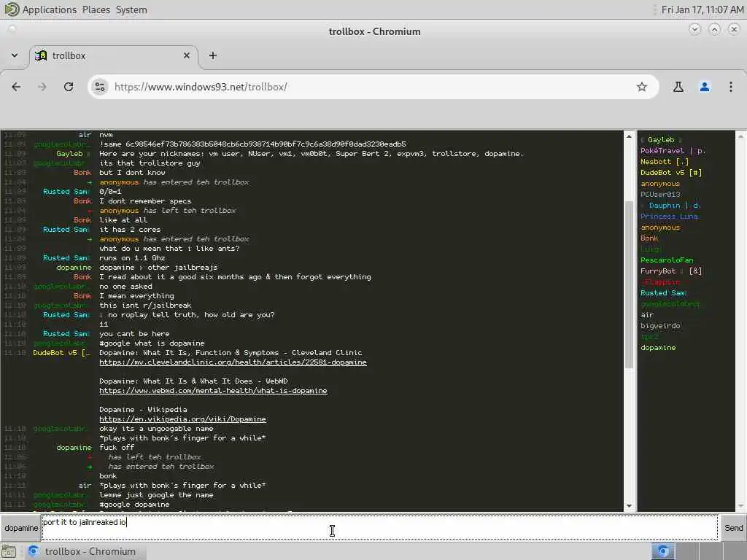This screenshot has height=560, width=747.
Task: Open Chromium three-dot menu
Action: [x=731, y=87]
